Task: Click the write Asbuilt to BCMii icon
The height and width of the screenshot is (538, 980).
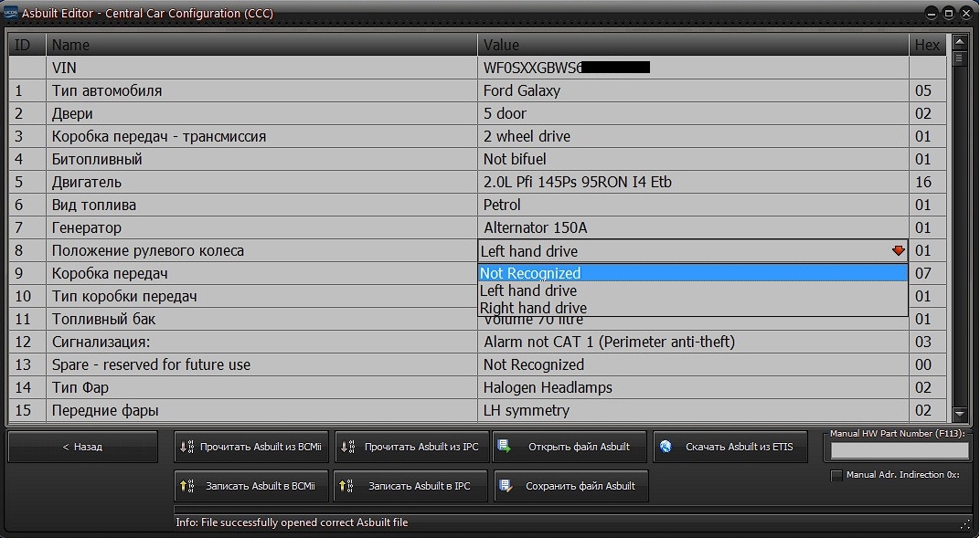Action: [x=186, y=487]
